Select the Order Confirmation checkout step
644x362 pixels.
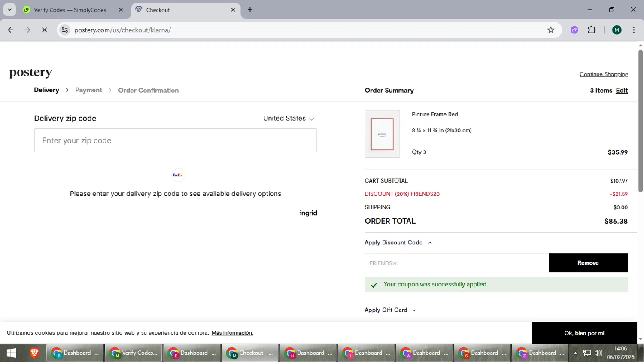click(149, 90)
